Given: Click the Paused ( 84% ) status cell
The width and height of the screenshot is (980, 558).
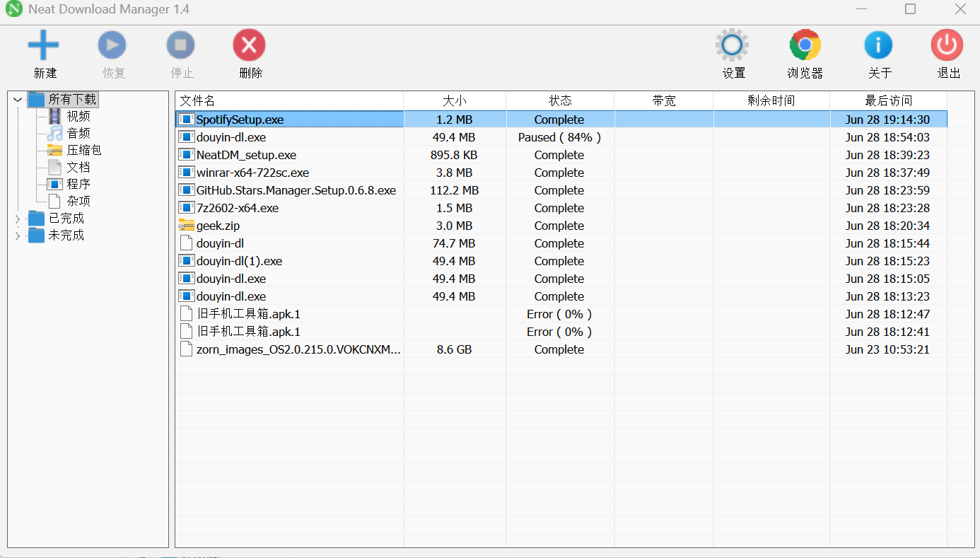Looking at the screenshot, I should tap(559, 137).
